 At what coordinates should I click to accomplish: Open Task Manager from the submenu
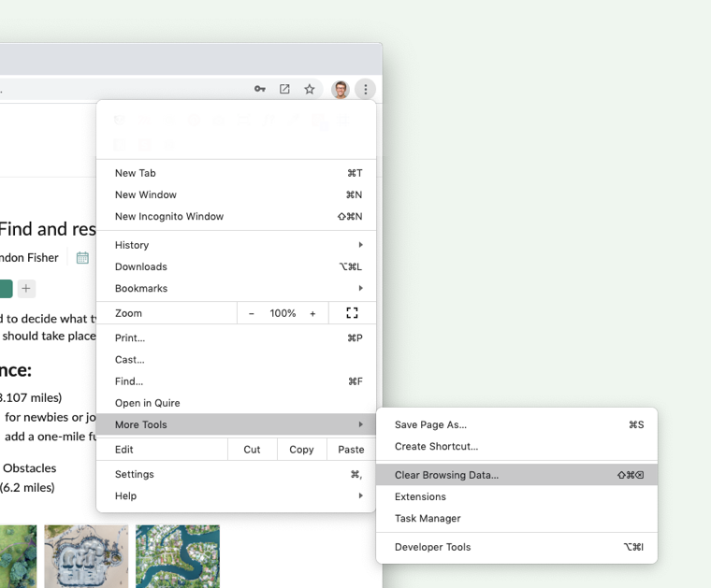coord(517,518)
